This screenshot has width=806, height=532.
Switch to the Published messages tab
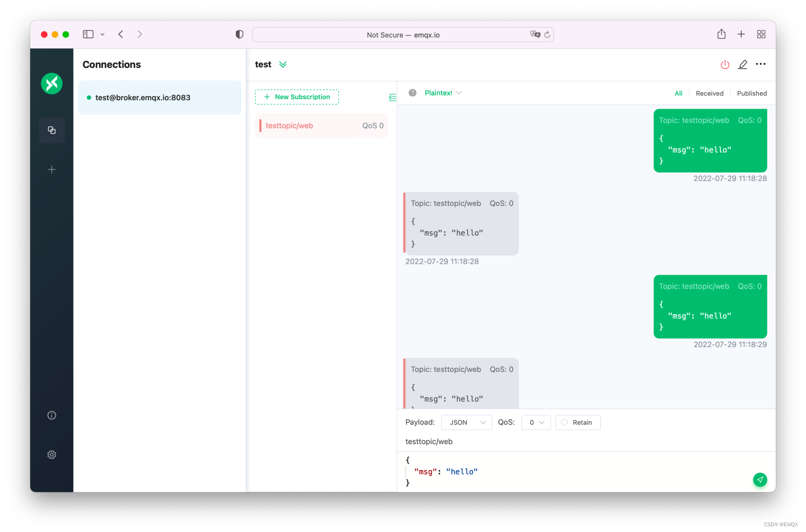tap(751, 93)
